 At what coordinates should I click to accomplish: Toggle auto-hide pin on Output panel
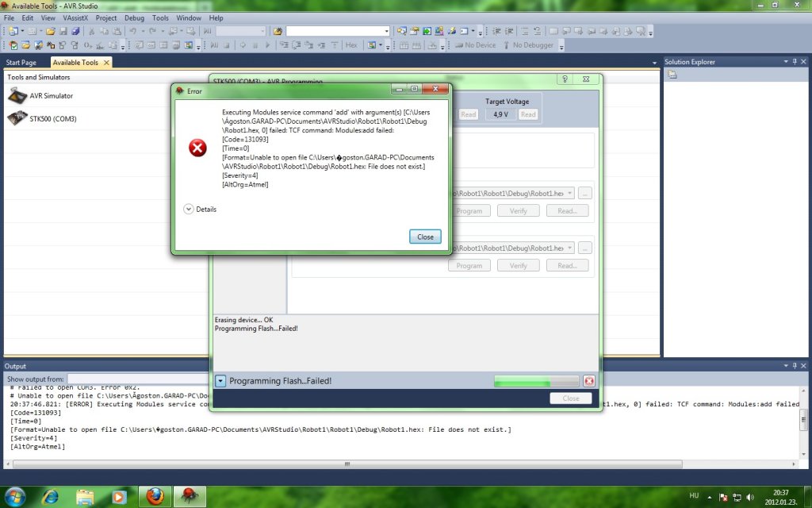click(x=795, y=366)
